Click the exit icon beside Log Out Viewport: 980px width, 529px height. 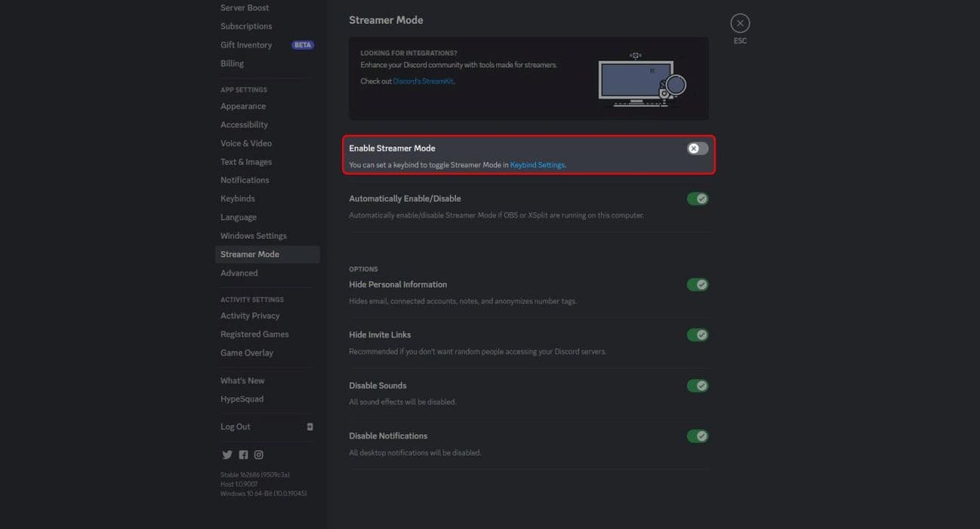click(309, 426)
